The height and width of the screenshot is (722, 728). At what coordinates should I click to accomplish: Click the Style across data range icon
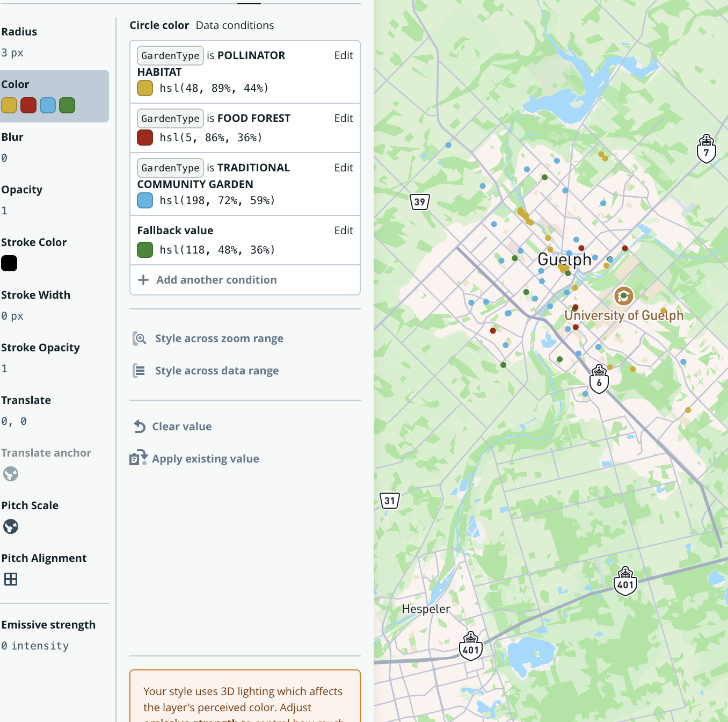[140, 371]
